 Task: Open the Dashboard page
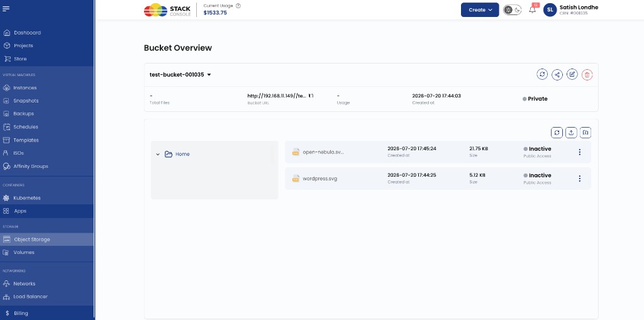click(x=27, y=33)
